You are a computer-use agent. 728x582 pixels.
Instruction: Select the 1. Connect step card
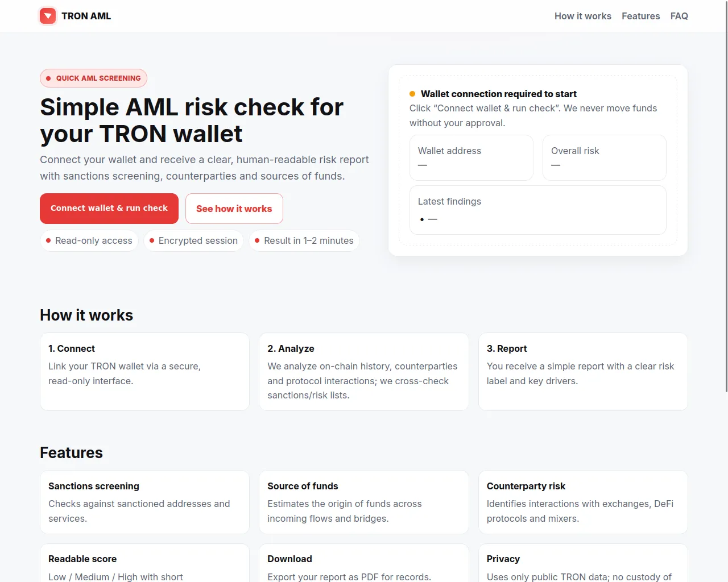point(144,372)
